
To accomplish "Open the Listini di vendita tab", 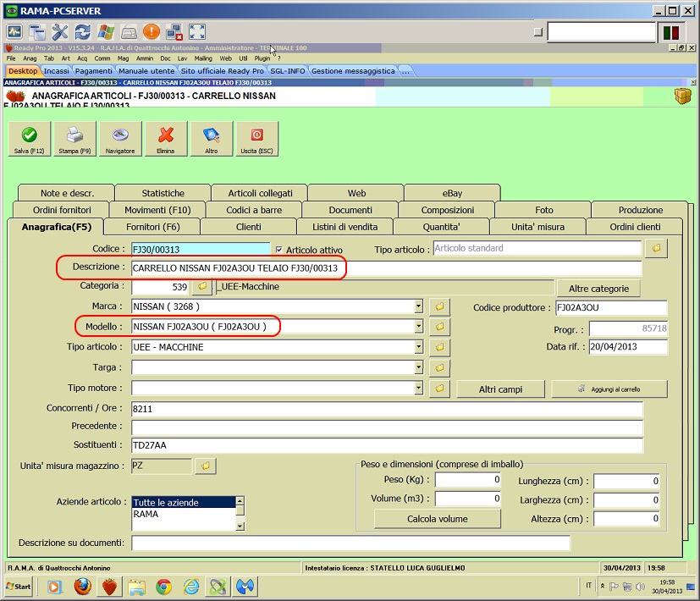I will click(x=345, y=227).
